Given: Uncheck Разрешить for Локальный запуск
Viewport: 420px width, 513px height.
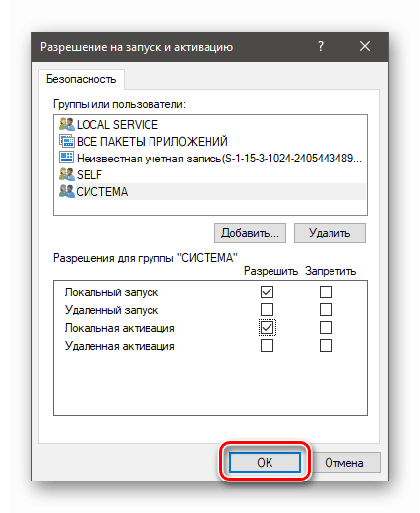Looking at the screenshot, I should [x=267, y=291].
